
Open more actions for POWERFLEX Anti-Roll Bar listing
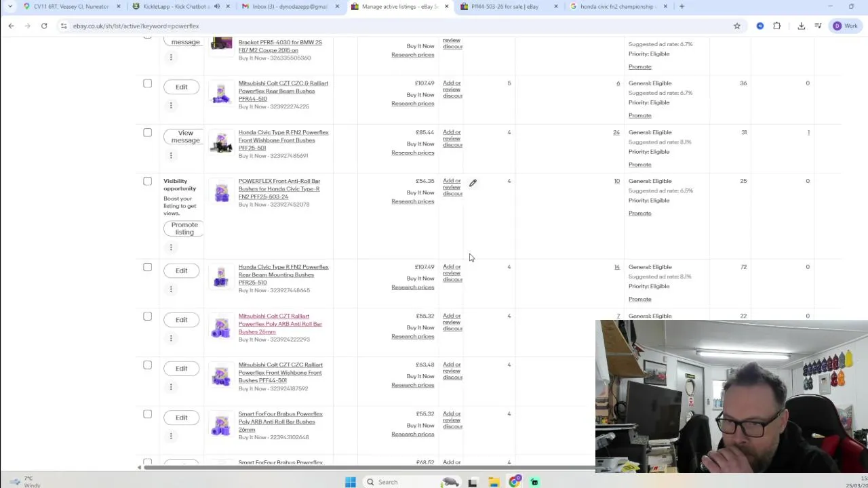click(171, 247)
